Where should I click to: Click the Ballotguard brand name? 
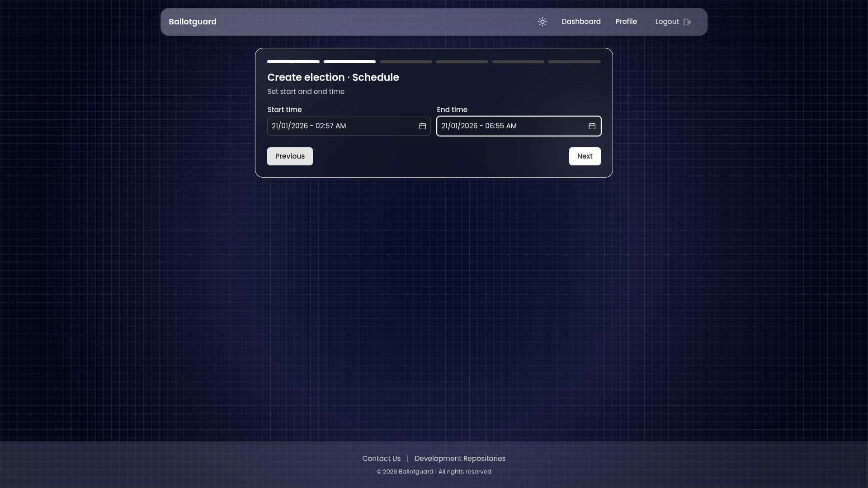192,22
